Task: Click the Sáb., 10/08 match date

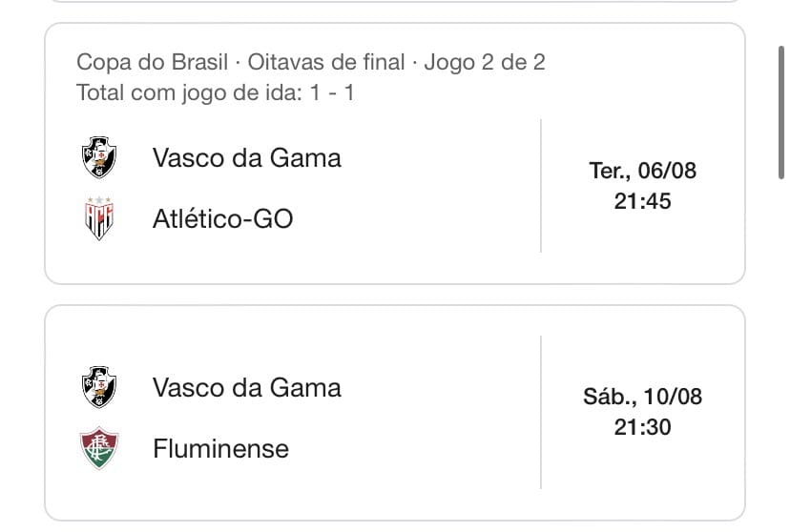Action: [x=642, y=397]
